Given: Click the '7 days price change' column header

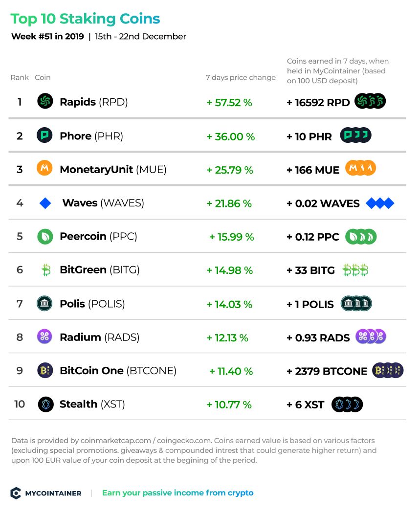Looking at the screenshot, I should 241,78.
